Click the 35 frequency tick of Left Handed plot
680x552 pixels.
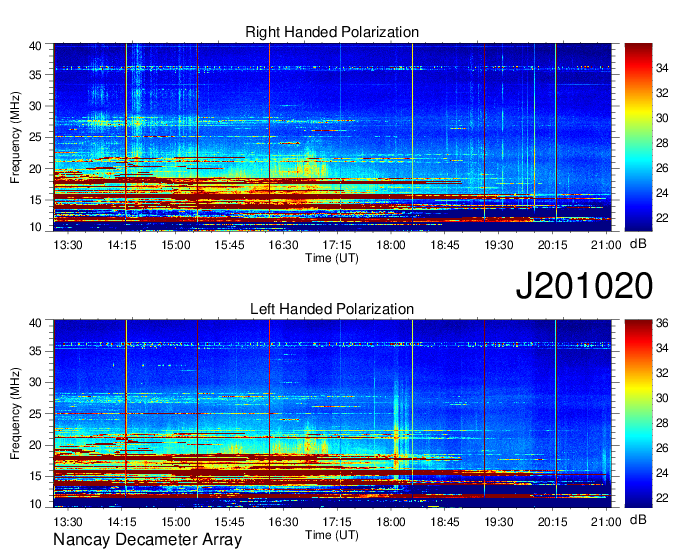pos(35,351)
